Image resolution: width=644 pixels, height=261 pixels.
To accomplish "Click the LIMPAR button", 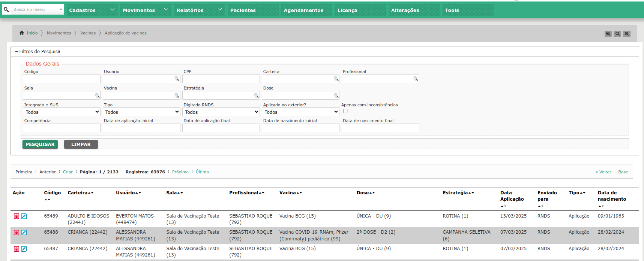I will click(x=81, y=145).
